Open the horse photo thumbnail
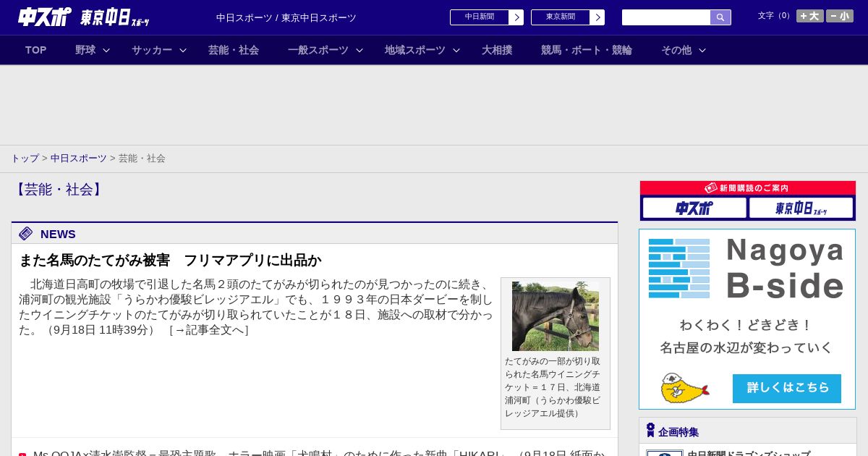This screenshot has width=868, height=456. 556,316
